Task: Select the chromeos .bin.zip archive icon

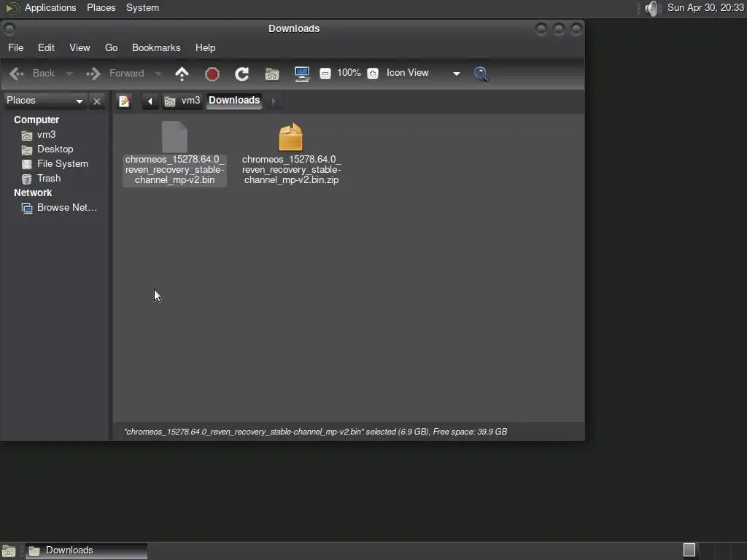Action: click(290, 137)
